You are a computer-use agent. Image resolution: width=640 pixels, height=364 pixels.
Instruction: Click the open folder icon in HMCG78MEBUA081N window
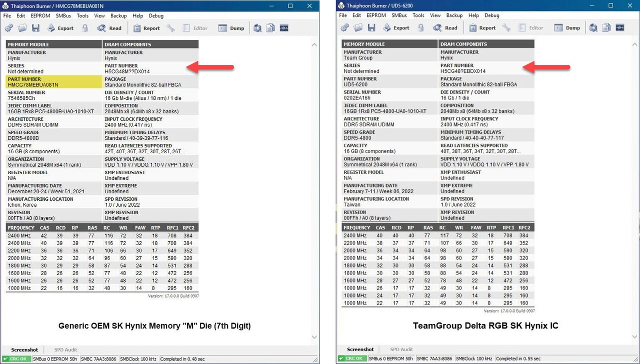(x=21, y=28)
